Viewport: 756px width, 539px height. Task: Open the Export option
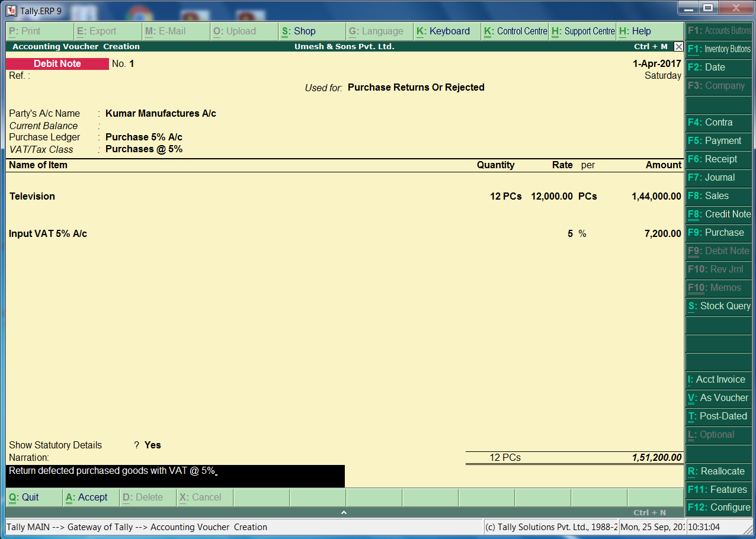[108, 31]
